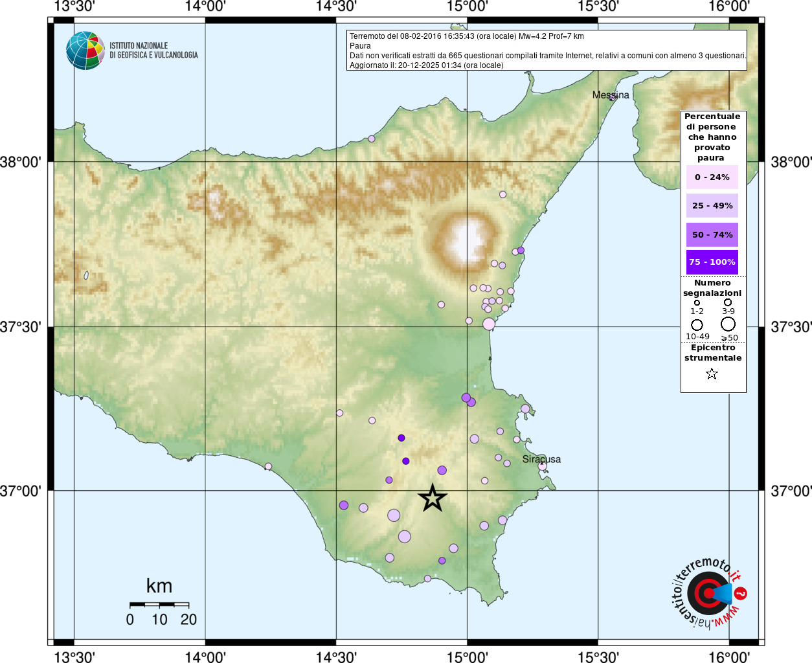Click the bottom 14°30' longitude label
The width and height of the screenshot is (812, 663).
click(336, 657)
